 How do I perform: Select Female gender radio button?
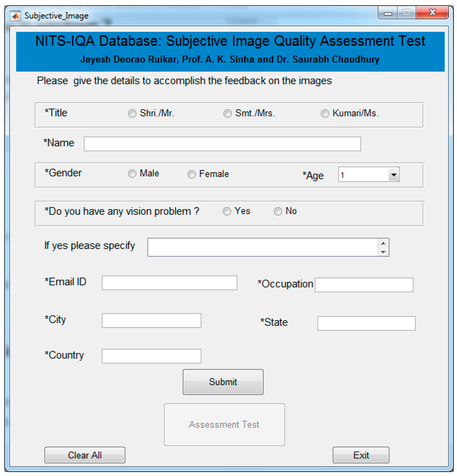coord(191,174)
